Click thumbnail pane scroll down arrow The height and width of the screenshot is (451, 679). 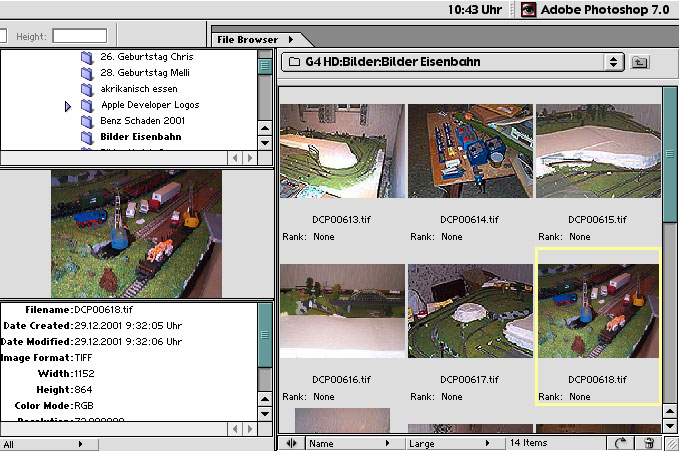(670, 426)
